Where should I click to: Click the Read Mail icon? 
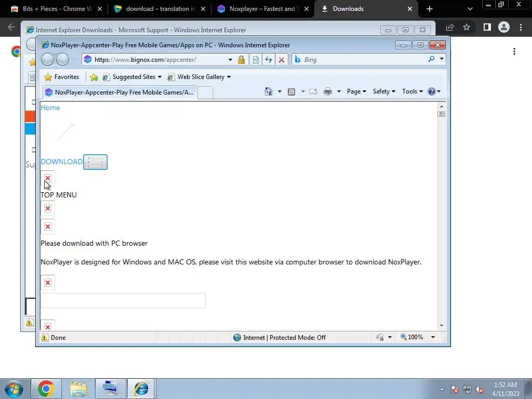[313, 91]
